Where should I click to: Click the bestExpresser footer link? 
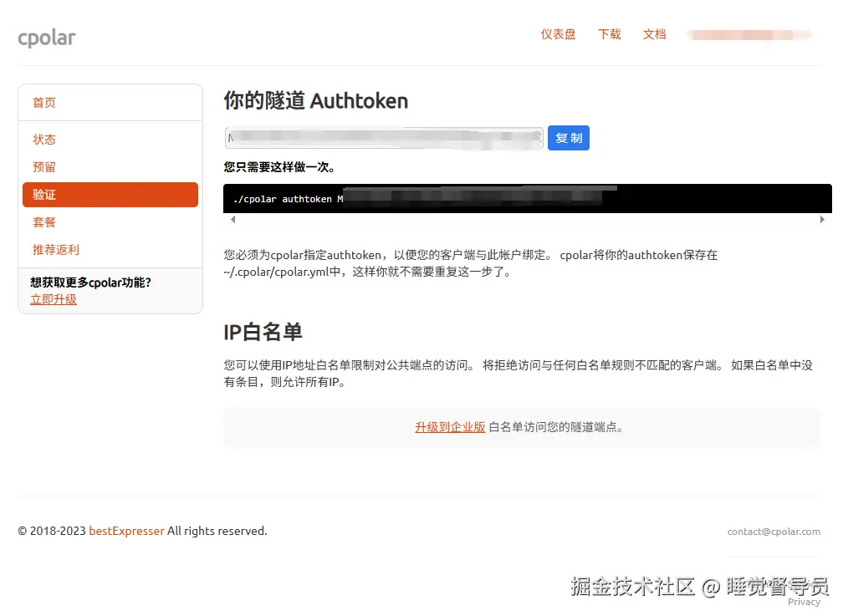tap(126, 531)
